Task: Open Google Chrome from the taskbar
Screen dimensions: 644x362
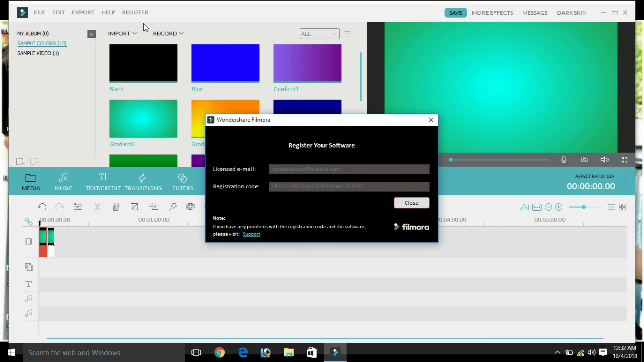Action: 219,352
